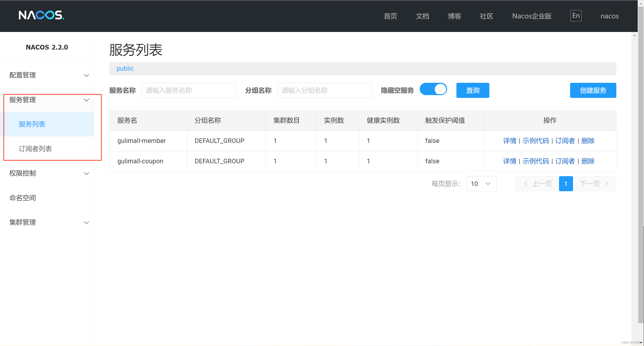The width and height of the screenshot is (644, 346).
Task: Open 详情 for gulimall-member
Action: (509, 141)
